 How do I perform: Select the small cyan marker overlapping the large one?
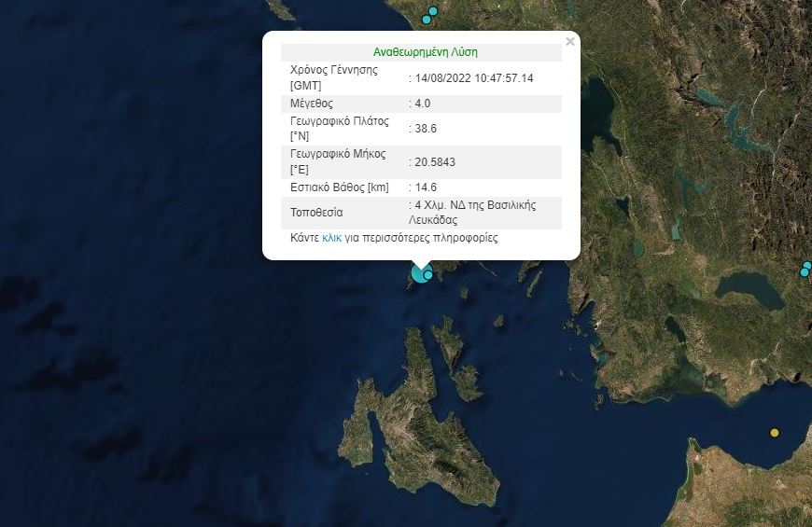[x=428, y=275]
